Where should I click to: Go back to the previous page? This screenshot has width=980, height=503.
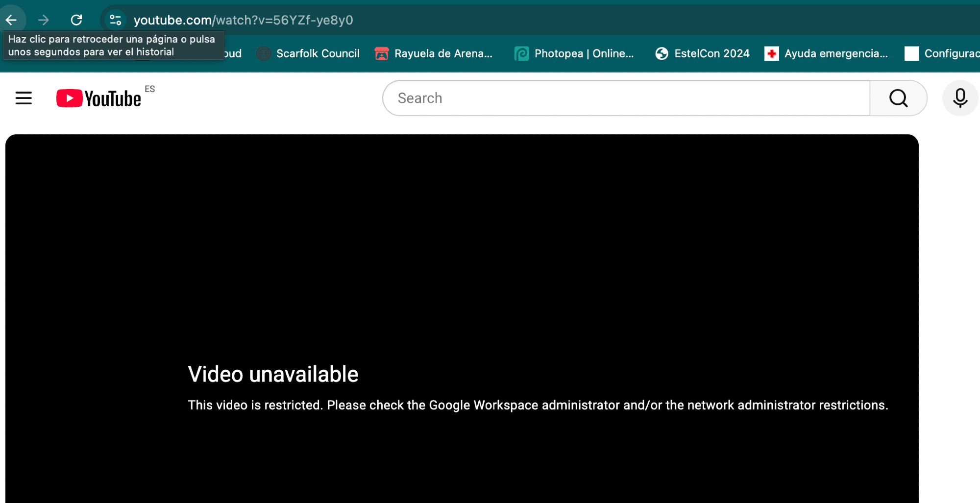11,20
